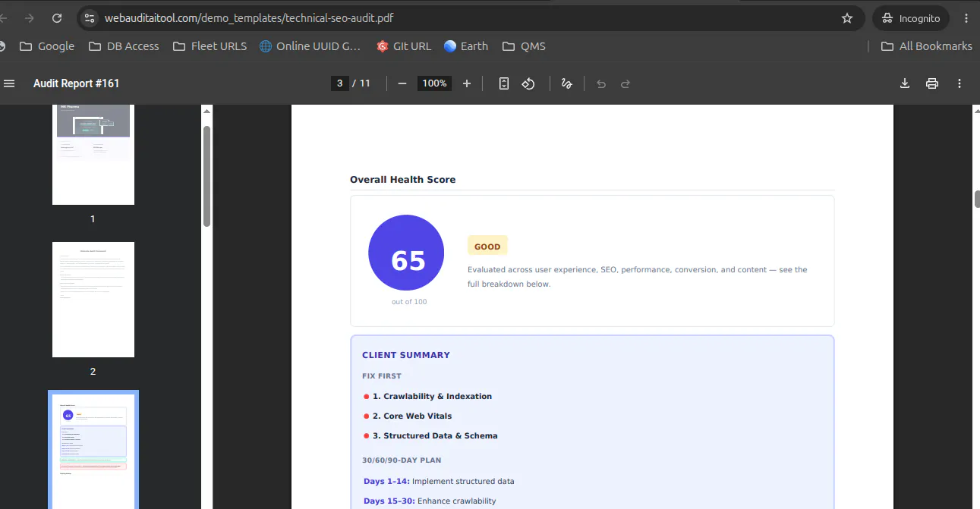
Task: Click the Overall Health Score heading
Action: 402,180
